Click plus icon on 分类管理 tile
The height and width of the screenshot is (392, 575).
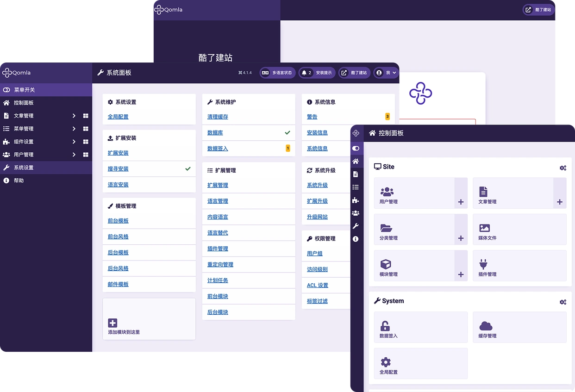pos(461,238)
